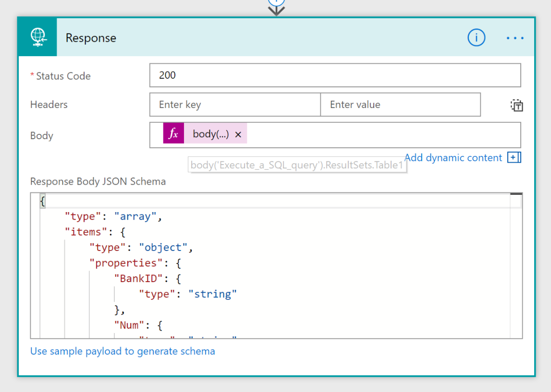The image size is (551, 392).
Task: Collapse the Response card via its title
Action: pos(91,38)
